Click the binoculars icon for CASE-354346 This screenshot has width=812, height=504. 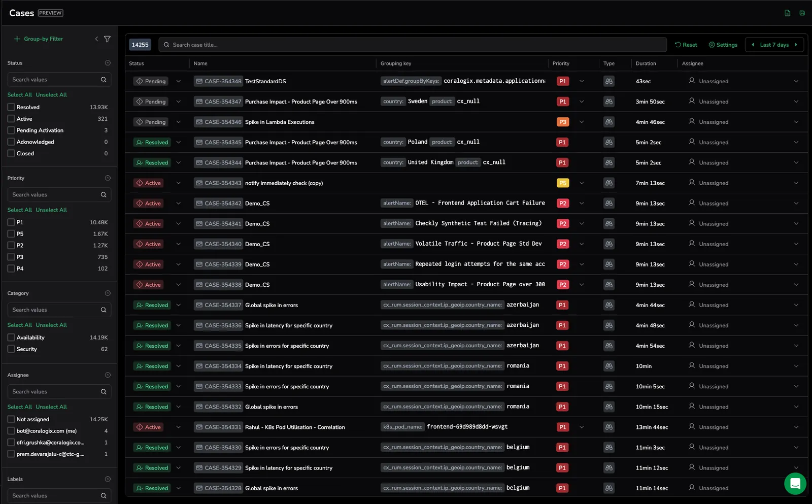tap(609, 122)
